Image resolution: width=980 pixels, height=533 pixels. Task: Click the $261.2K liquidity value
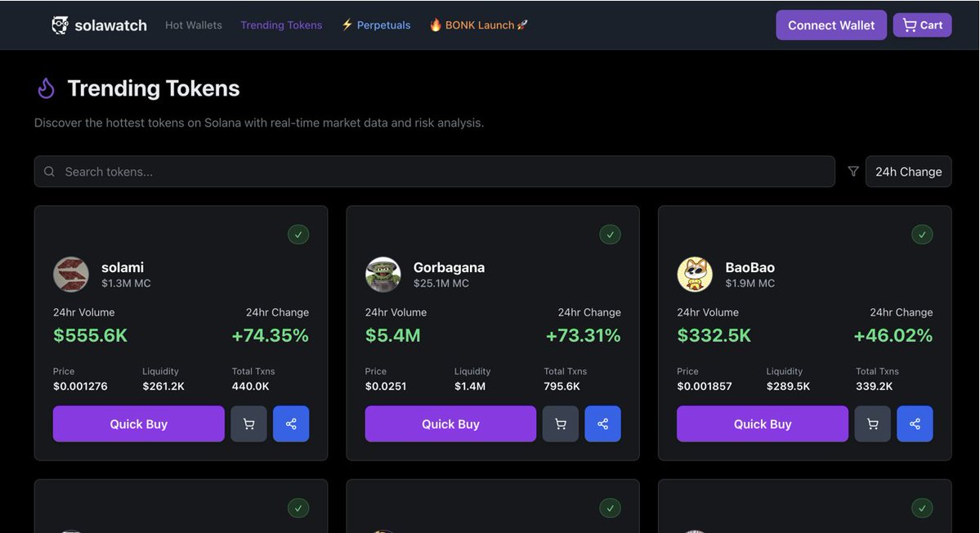tap(163, 386)
